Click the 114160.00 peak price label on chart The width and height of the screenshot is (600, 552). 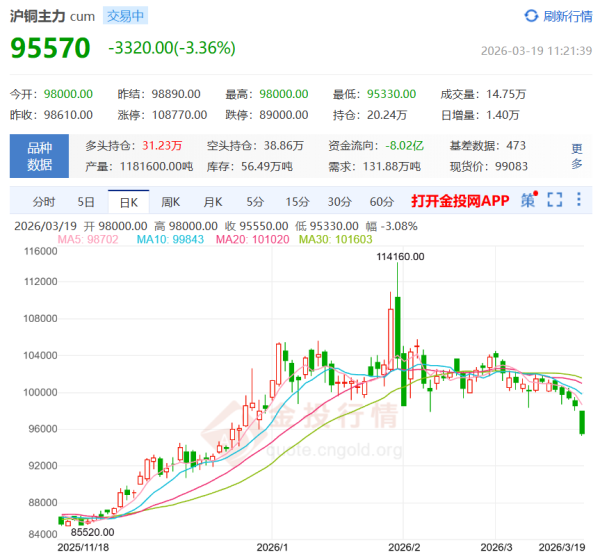coord(400,257)
